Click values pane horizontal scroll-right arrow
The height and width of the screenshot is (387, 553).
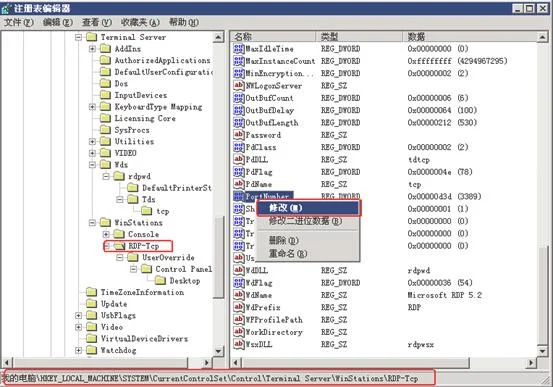coord(531,362)
